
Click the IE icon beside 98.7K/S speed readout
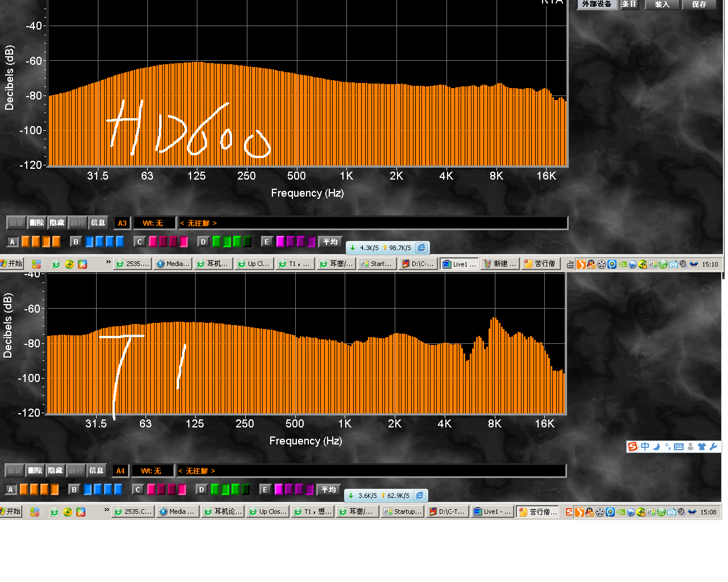coord(421,248)
